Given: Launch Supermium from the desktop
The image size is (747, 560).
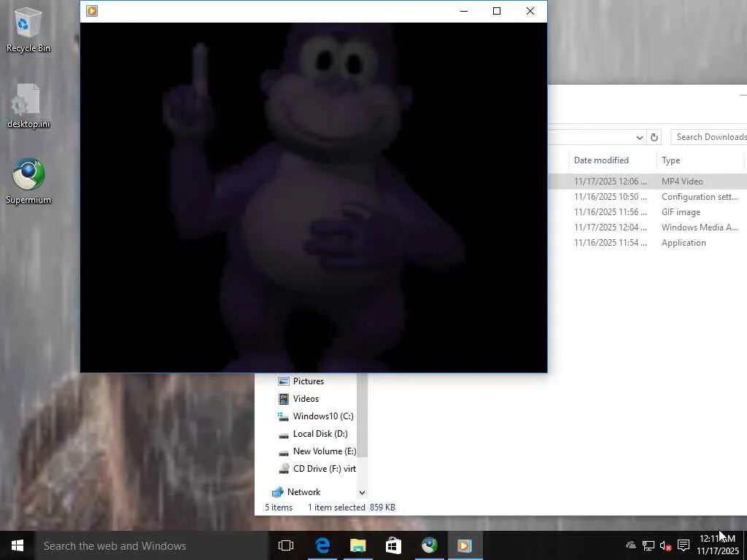Looking at the screenshot, I should [28, 182].
